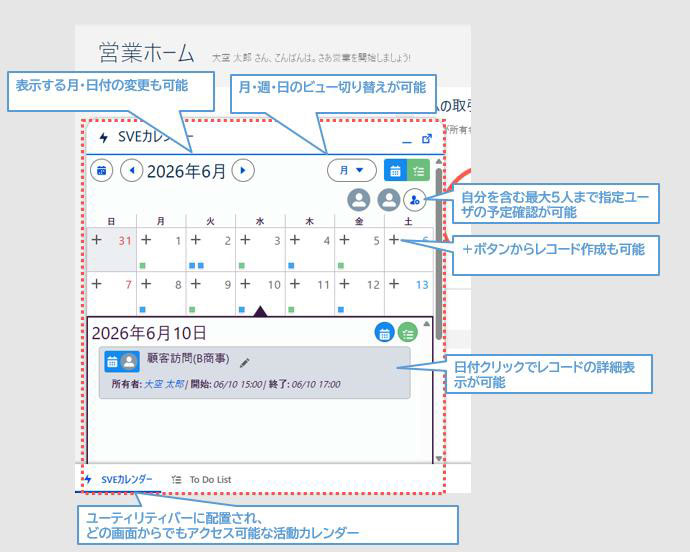
Task: Select date 10 in the calendar
Action: pyautogui.click(x=274, y=285)
